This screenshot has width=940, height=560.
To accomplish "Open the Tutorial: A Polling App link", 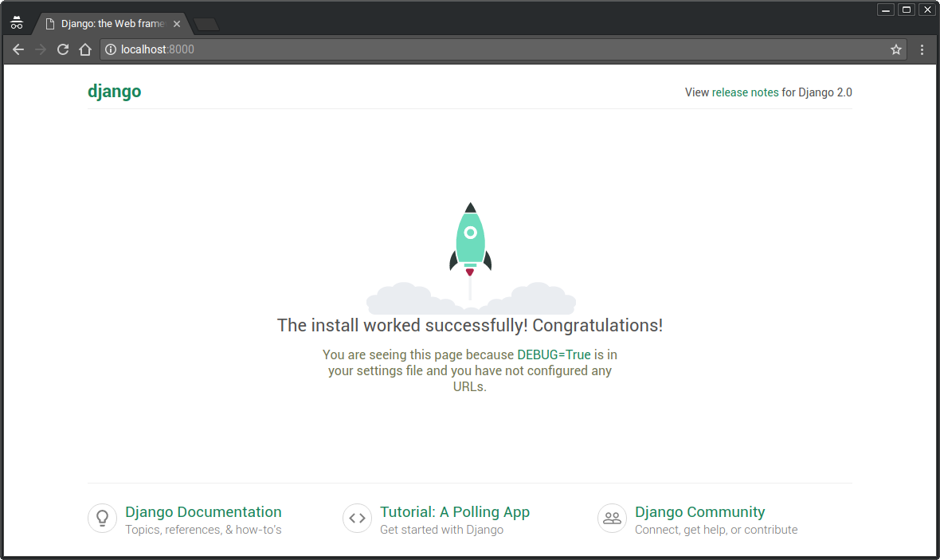I will click(455, 512).
